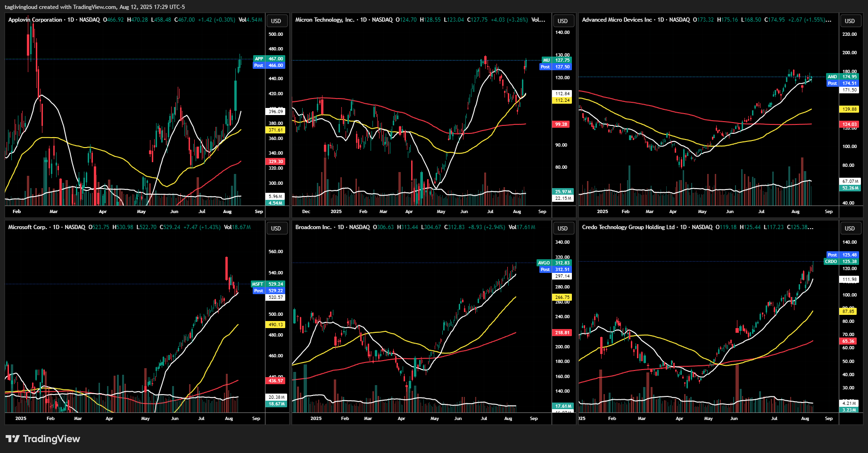This screenshot has height=453, width=868.
Task: Open the USD currency selector on AMD chart
Action: pos(850,21)
